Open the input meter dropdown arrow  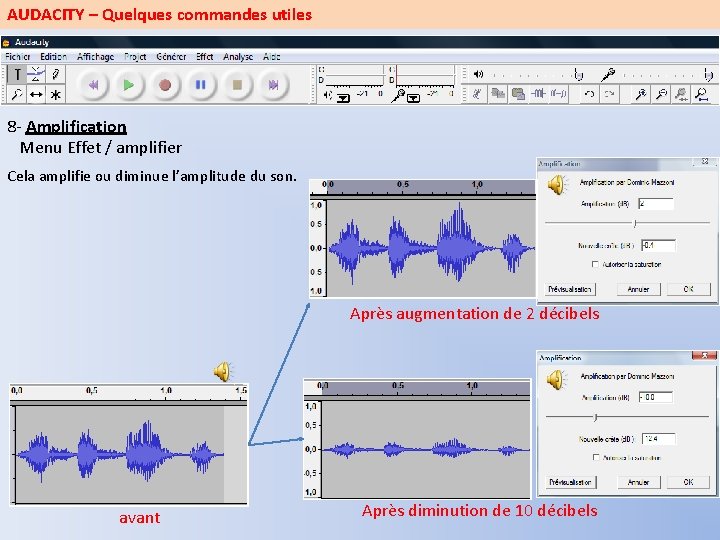pos(413,98)
